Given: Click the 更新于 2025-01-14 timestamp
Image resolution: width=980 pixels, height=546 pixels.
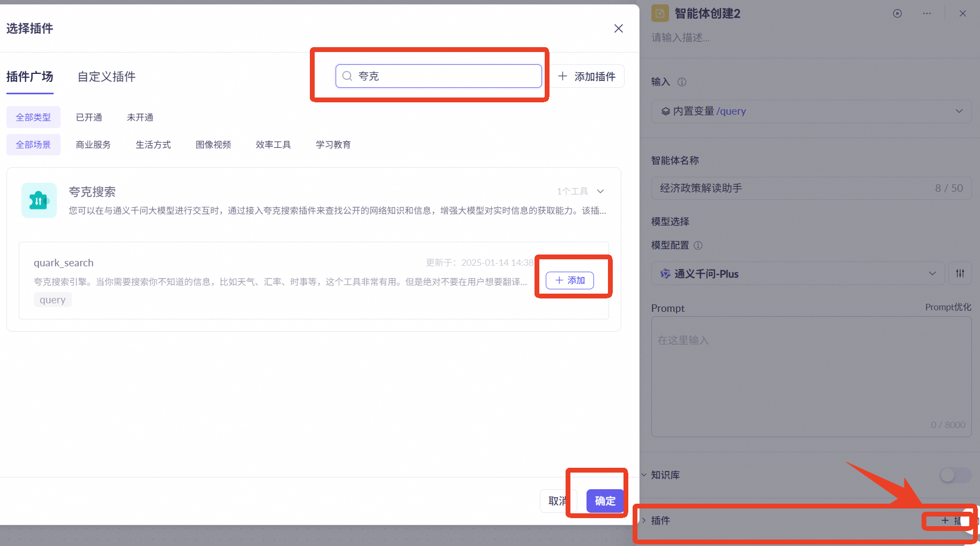Looking at the screenshot, I should click(480, 263).
